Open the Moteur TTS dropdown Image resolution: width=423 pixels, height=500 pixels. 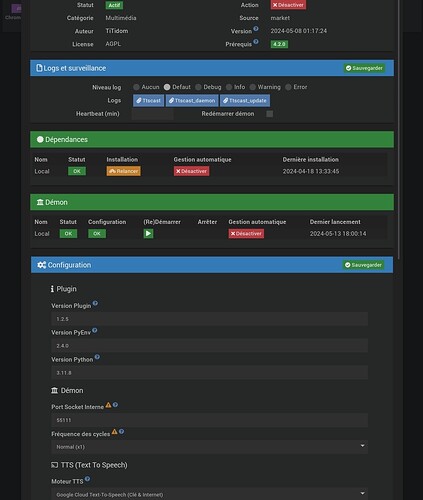click(210, 494)
